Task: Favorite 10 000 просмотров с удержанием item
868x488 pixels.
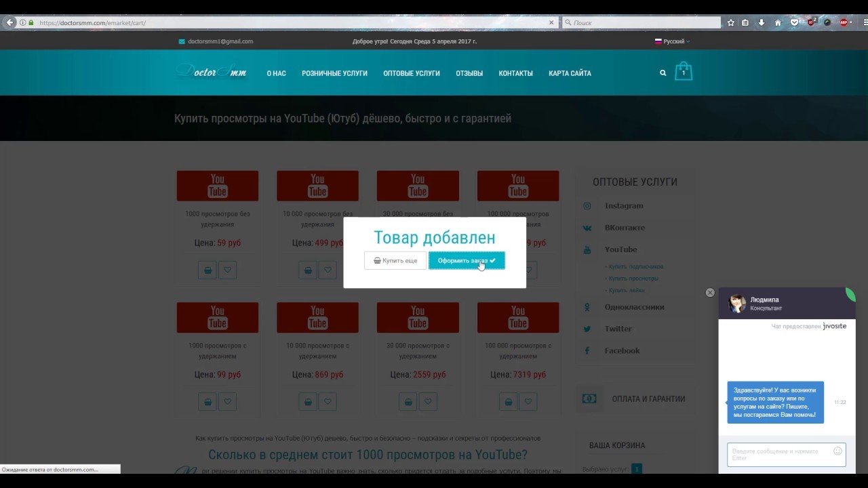Action: (328, 401)
